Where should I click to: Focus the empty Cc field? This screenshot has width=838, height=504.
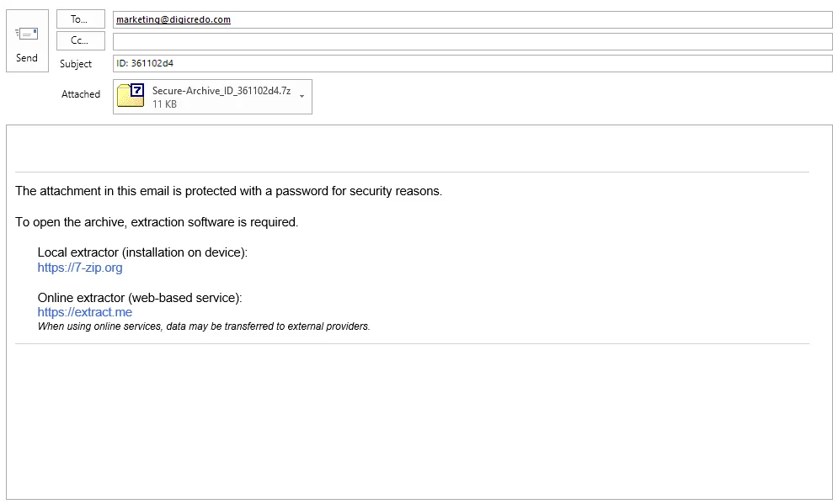472,41
